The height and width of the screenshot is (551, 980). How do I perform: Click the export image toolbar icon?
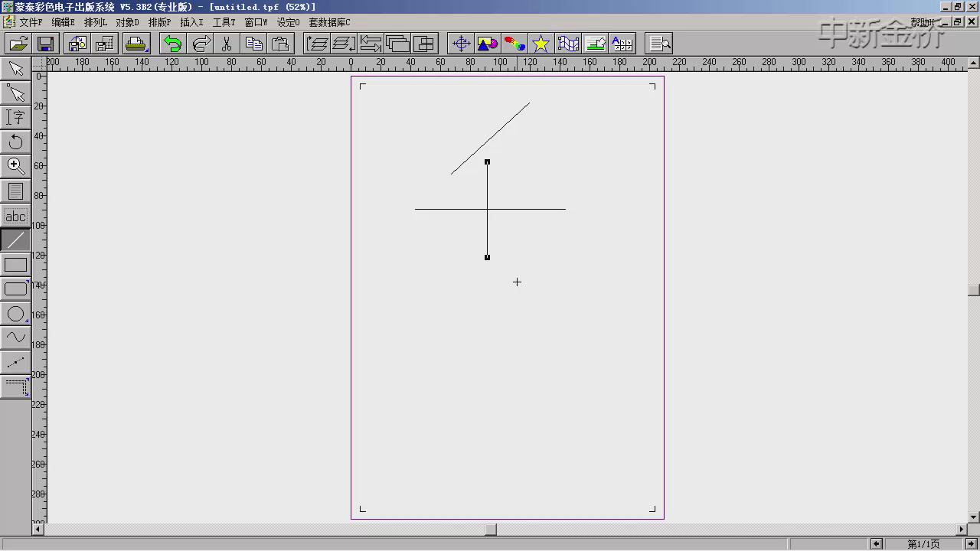point(104,44)
